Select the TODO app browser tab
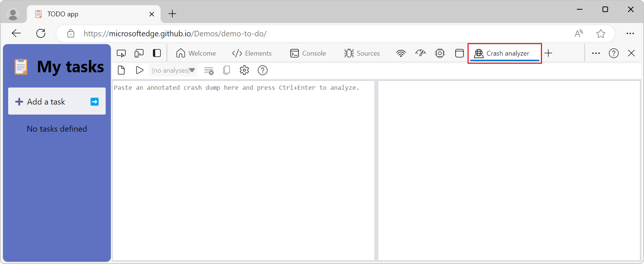 (x=94, y=14)
